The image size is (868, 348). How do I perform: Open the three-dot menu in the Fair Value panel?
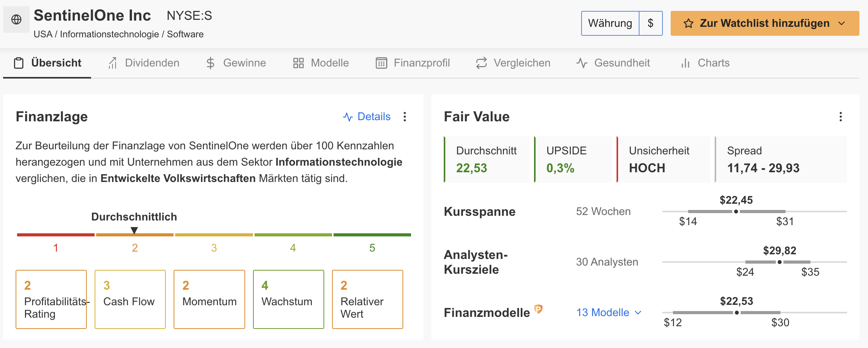coord(841,117)
